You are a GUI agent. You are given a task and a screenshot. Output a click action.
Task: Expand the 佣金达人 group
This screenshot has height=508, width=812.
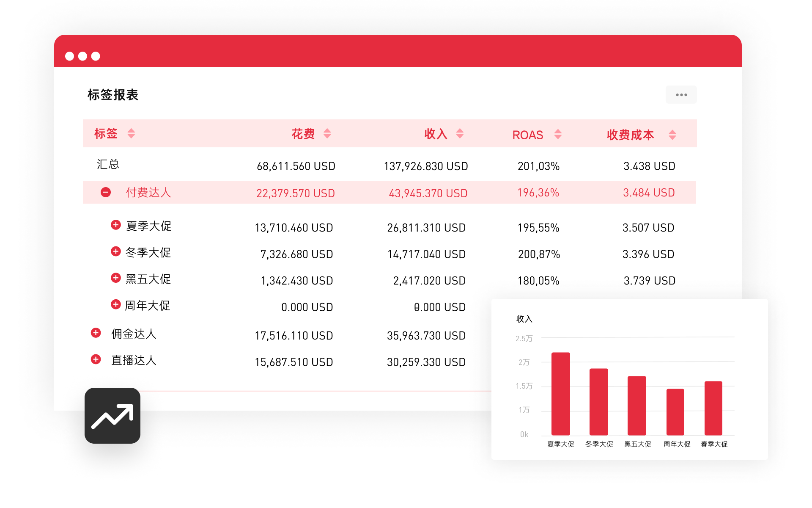coord(95,333)
